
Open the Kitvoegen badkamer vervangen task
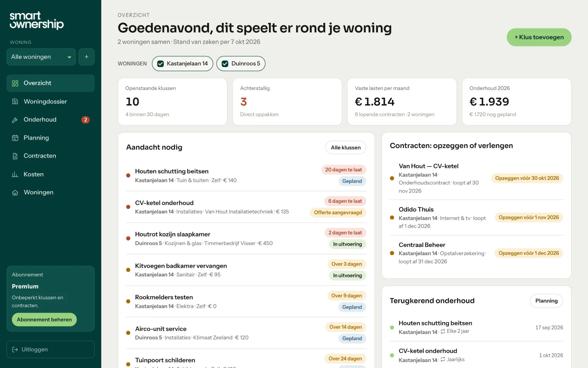[x=246, y=270]
